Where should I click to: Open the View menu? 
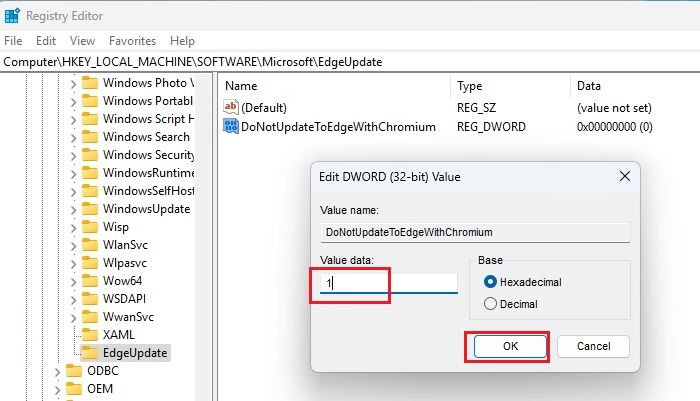pos(82,41)
